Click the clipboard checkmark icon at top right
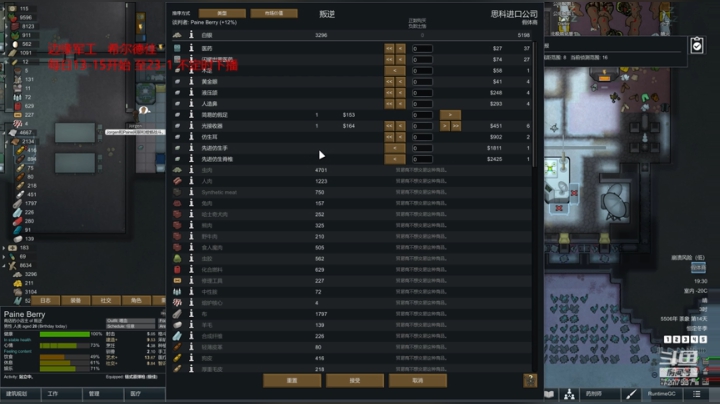 pos(697,45)
